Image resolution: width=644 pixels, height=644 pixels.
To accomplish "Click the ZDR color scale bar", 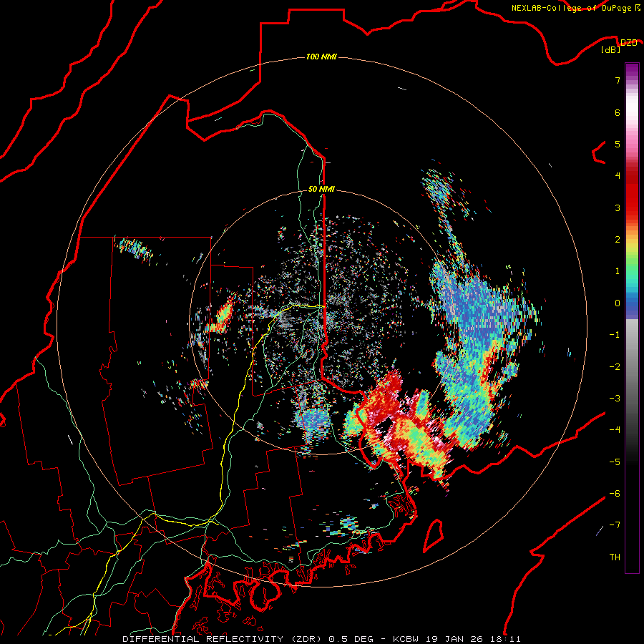I will (x=632, y=318).
